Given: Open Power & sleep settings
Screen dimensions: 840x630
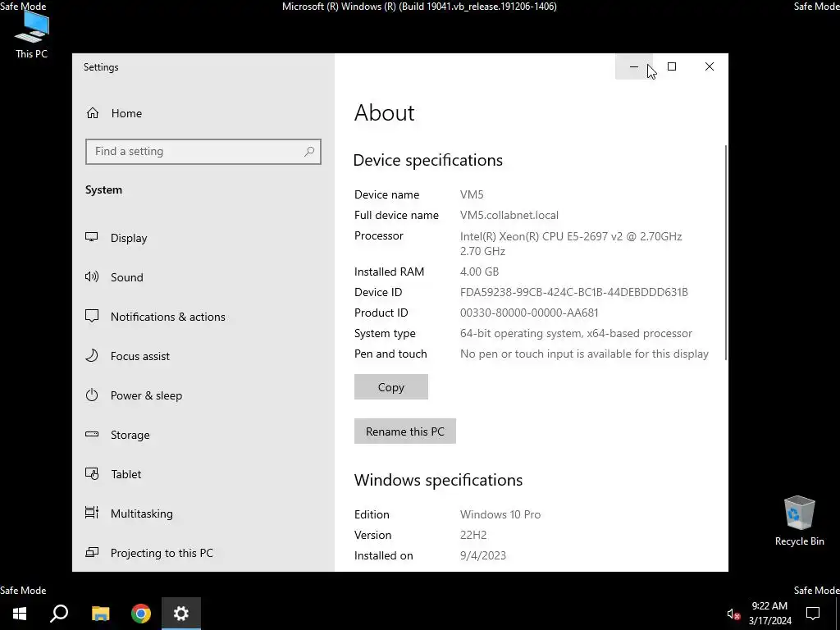Looking at the screenshot, I should (x=203, y=395).
